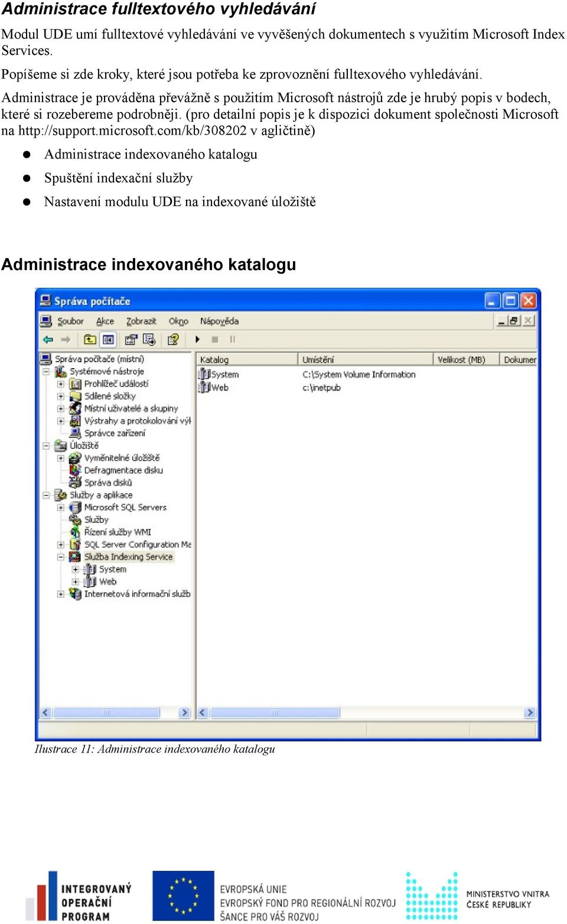Click the Back arrow toolbar icon

(48, 340)
